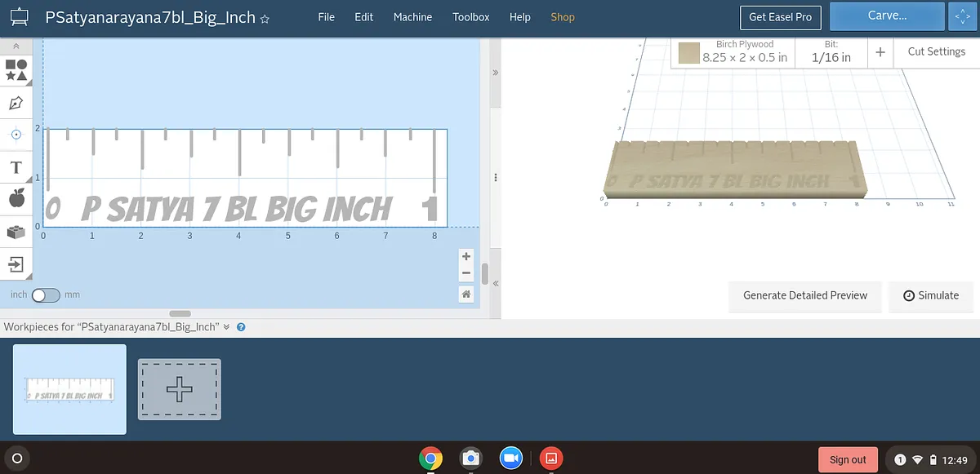Click the Import file icon

tap(16, 264)
